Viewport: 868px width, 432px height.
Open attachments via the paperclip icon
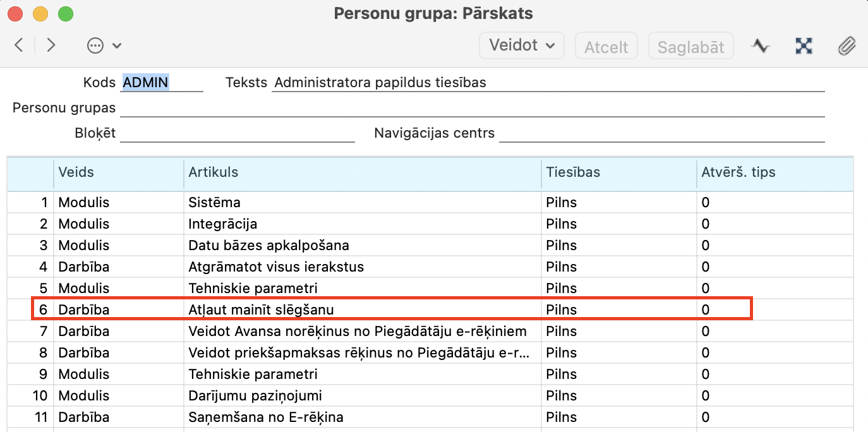pos(847,45)
